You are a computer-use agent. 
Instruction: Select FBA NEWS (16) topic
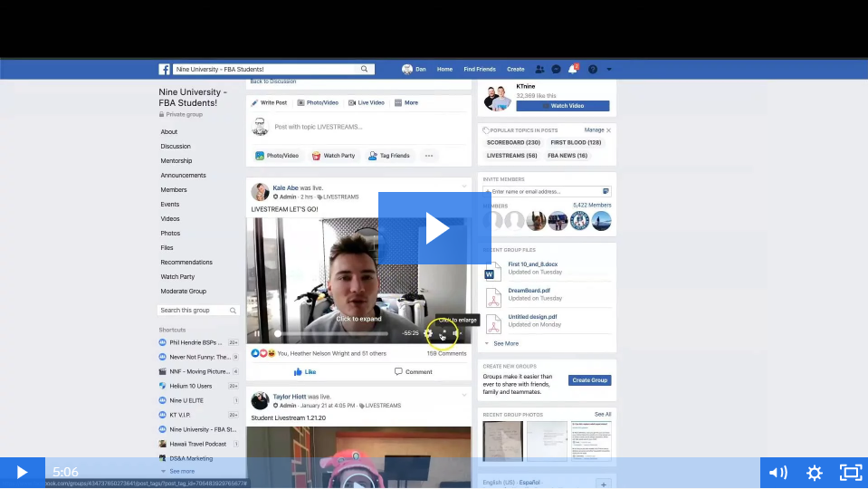click(568, 156)
